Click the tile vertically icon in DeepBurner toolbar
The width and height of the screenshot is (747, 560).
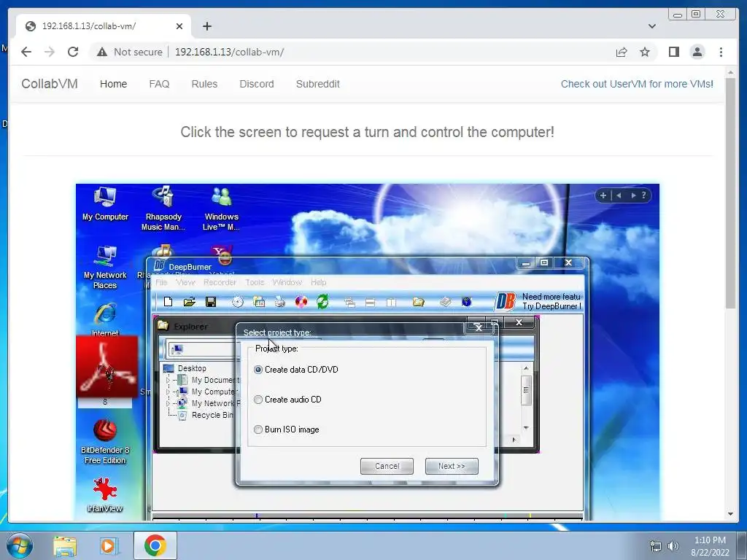click(391, 303)
